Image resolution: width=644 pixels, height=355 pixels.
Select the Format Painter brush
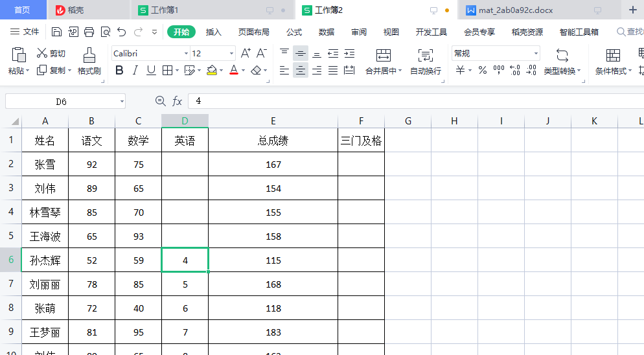[x=89, y=56]
